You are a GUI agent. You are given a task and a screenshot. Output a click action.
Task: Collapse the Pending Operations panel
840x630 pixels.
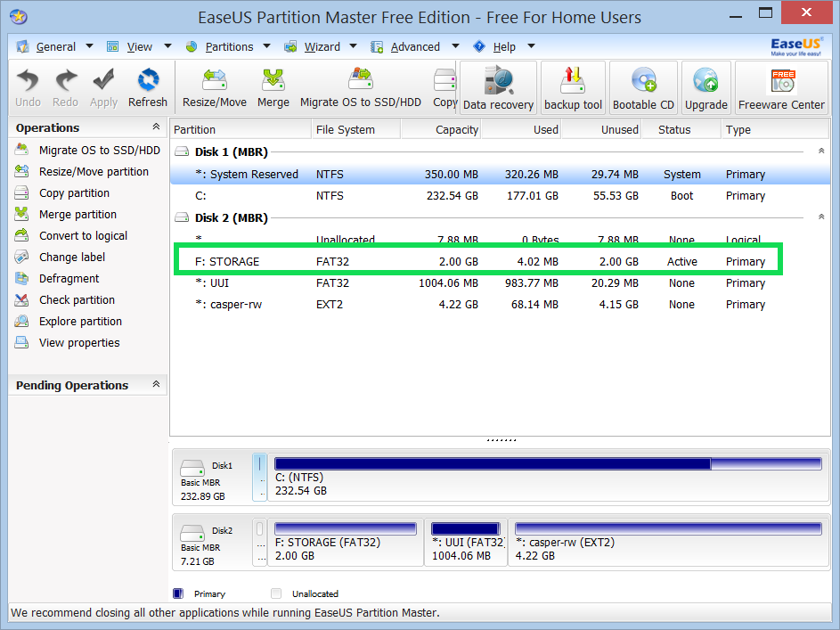pos(156,384)
